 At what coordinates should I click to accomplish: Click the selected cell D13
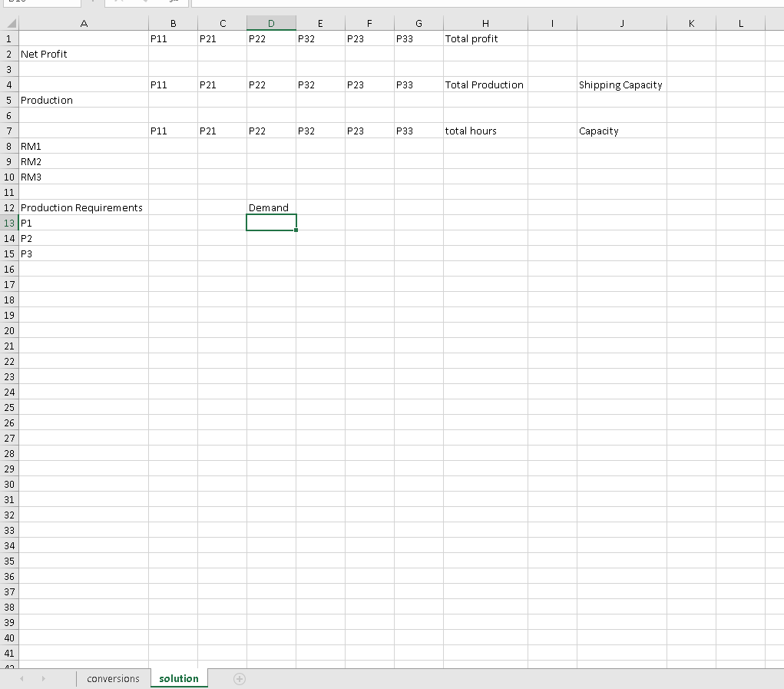click(271, 223)
